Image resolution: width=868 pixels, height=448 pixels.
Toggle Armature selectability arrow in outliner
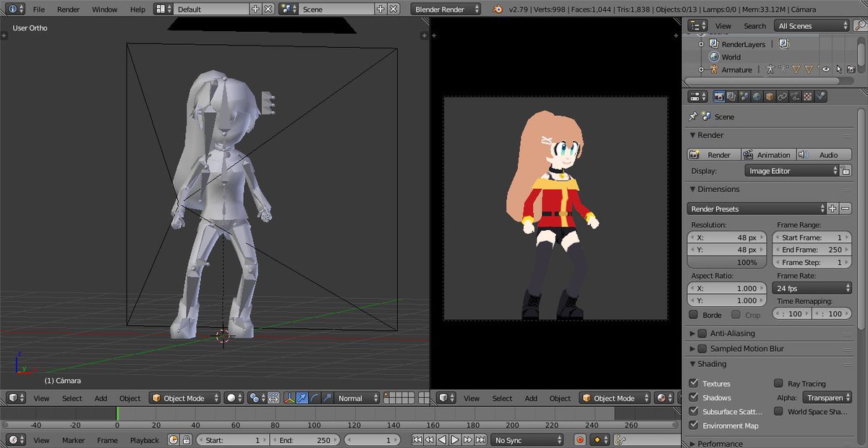pyautogui.click(x=838, y=69)
